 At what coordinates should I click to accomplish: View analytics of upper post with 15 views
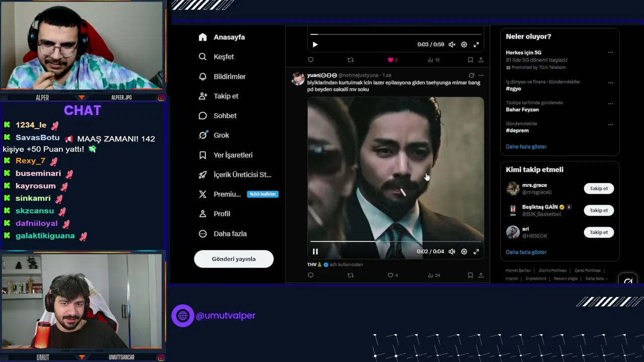pyautogui.click(x=433, y=60)
